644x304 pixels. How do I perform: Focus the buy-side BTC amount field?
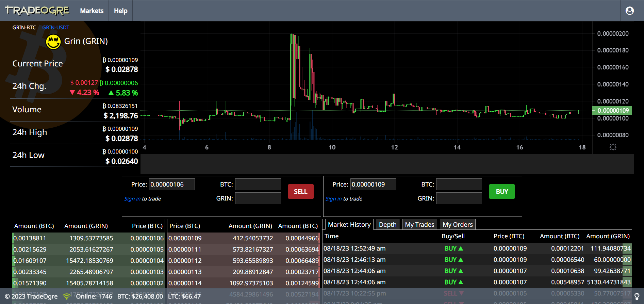pyautogui.click(x=459, y=185)
